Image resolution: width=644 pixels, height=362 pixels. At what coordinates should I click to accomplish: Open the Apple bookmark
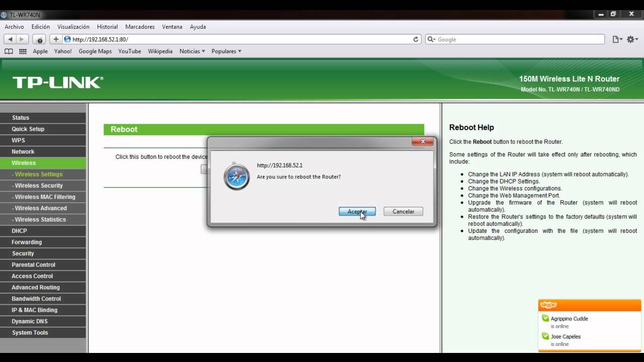pos(40,51)
